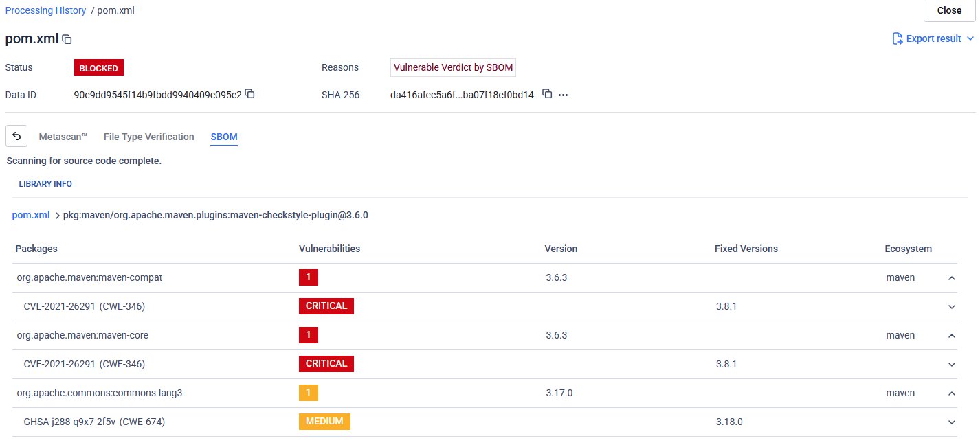This screenshot has width=980, height=447.
Task: Click the back arrow button
Action: click(x=16, y=137)
